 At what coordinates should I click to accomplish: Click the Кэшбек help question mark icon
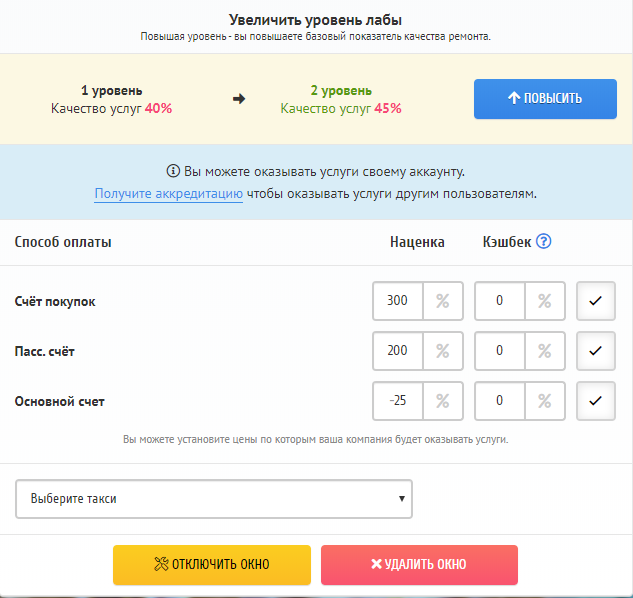click(543, 241)
